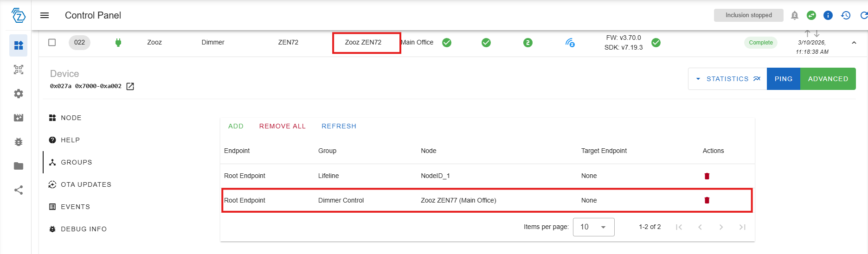Open the Statistics dropdown button

(x=727, y=79)
